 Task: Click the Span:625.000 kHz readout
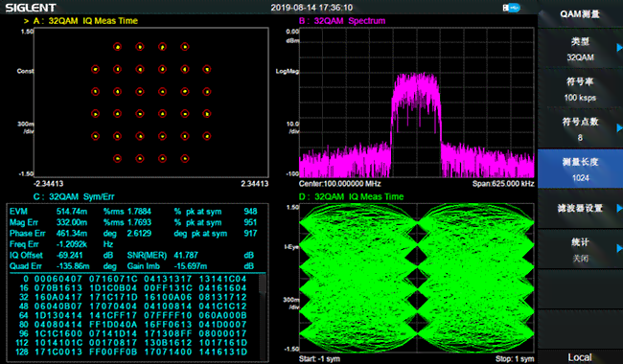coord(503,184)
